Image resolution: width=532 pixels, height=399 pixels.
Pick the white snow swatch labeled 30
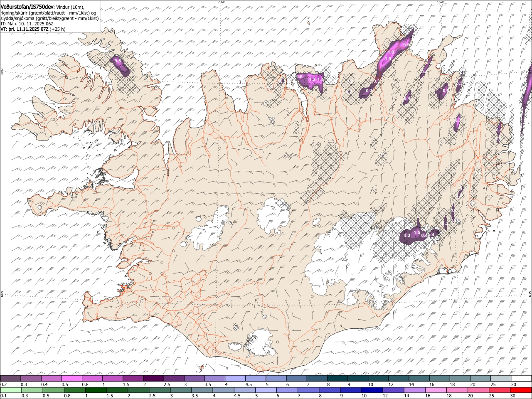(521, 379)
